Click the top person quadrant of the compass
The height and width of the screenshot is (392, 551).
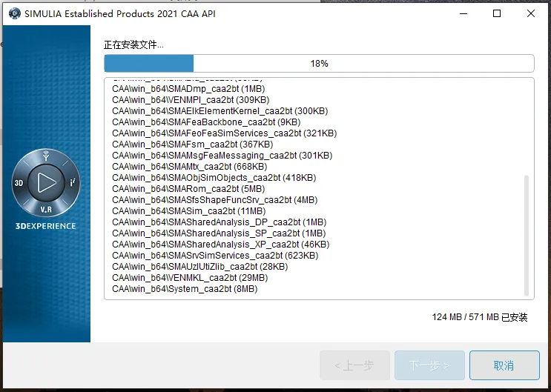46,156
